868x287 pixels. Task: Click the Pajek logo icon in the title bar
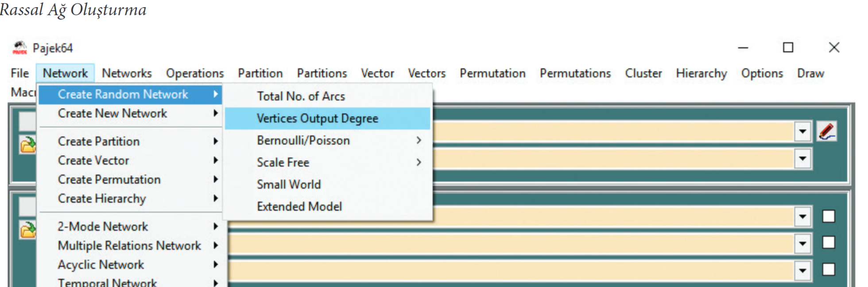coord(19,48)
